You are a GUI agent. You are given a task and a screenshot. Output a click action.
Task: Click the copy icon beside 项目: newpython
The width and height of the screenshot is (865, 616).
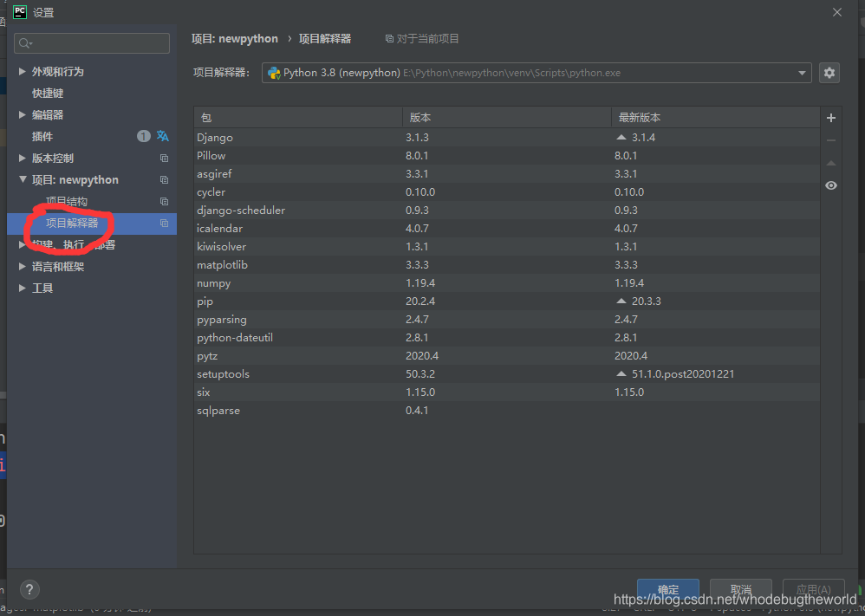click(164, 180)
